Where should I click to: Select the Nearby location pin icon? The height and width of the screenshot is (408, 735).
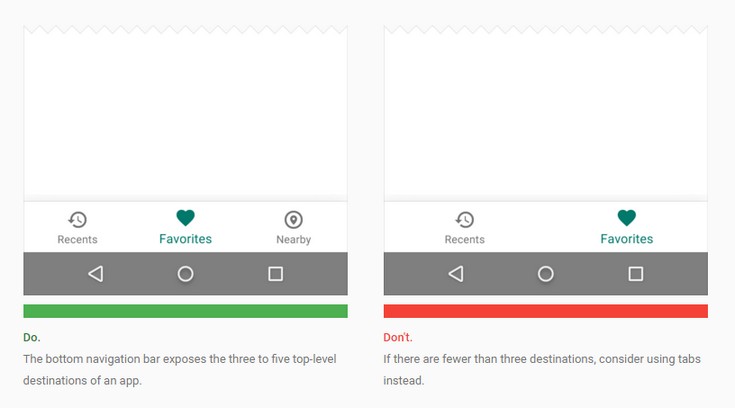[x=293, y=220]
